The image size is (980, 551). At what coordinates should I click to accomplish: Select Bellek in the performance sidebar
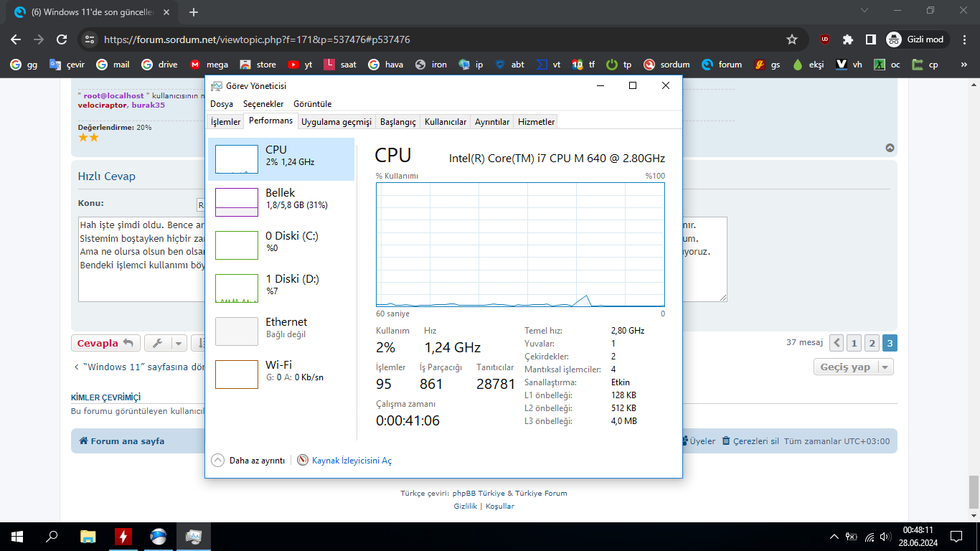tap(281, 202)
